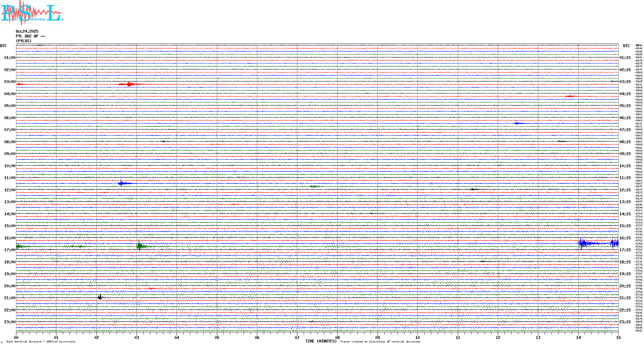Click the Oct24,2025 date label

[x=27, y=31]
